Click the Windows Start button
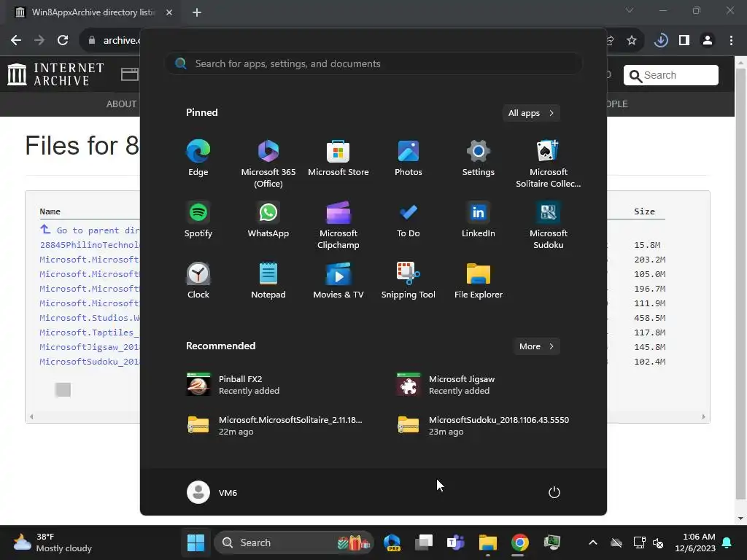This screenshot has height=560, width=747. coord(196,542)
